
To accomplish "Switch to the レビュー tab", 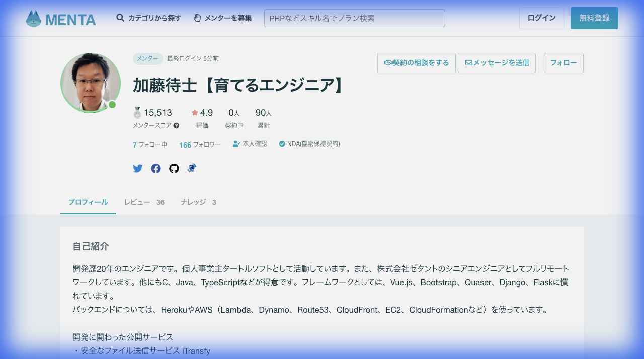I will pyautogui.click(x=144, y=202).
